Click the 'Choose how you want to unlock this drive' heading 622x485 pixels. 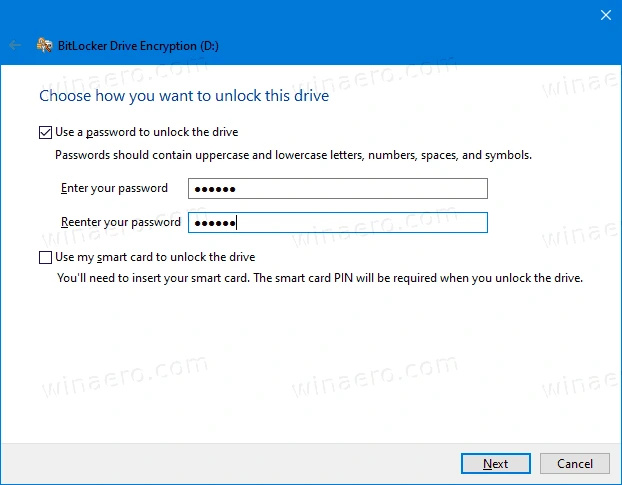(184, 96)
